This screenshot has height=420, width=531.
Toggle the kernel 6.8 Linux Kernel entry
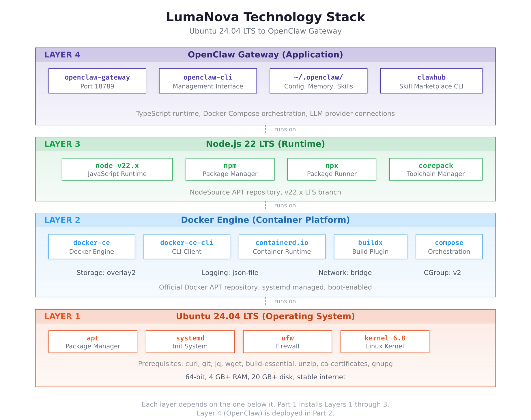point(385,342)
